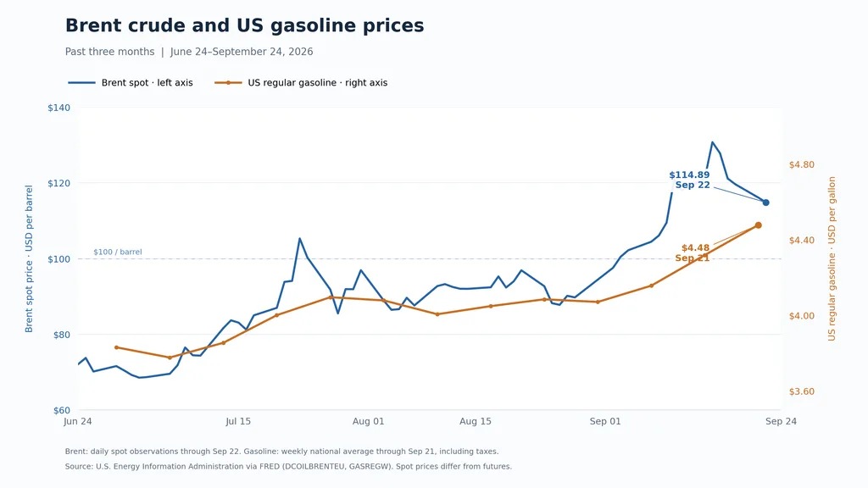
Task: Click the $114.89 Sep 22 annotation label
Action: click(x=689, y=180)
